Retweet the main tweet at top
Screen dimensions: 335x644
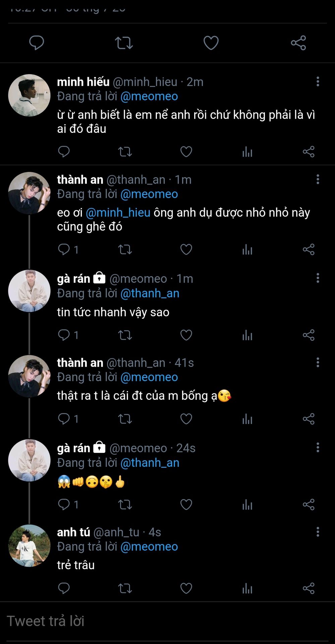(x=124, y=43)
